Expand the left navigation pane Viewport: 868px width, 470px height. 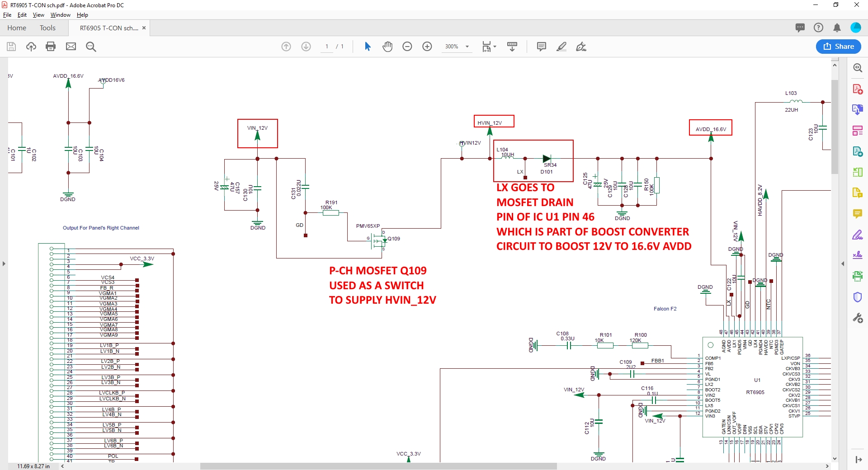click(x=4, y=263)
